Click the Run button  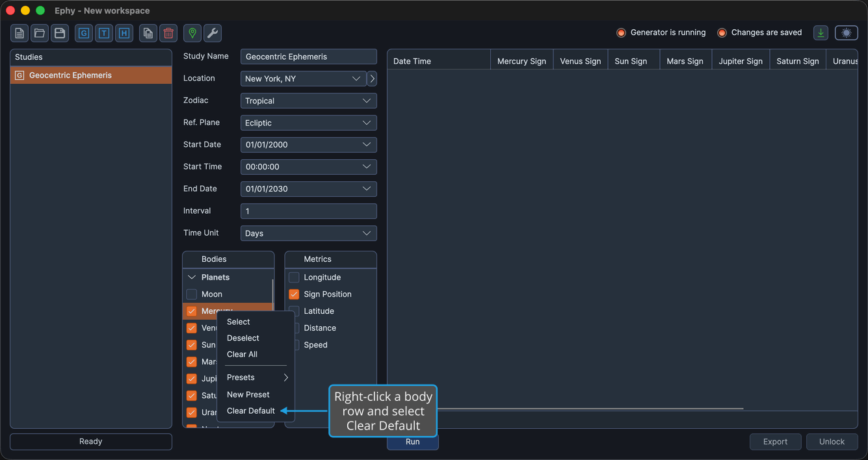click(413, 442)
